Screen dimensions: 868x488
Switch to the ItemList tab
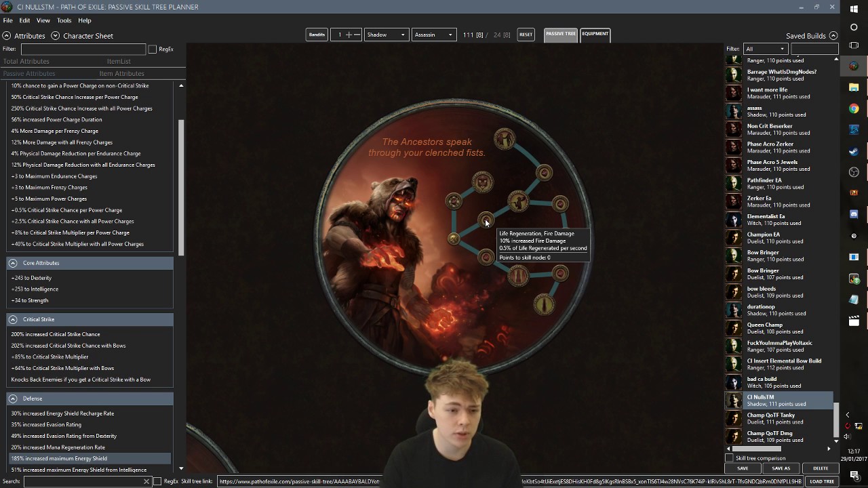pyautogui.click(x=119, y=61)
